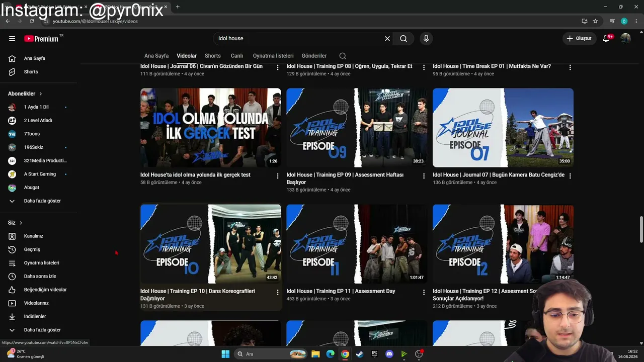Open the Gönderiler tab

point(314,56)
